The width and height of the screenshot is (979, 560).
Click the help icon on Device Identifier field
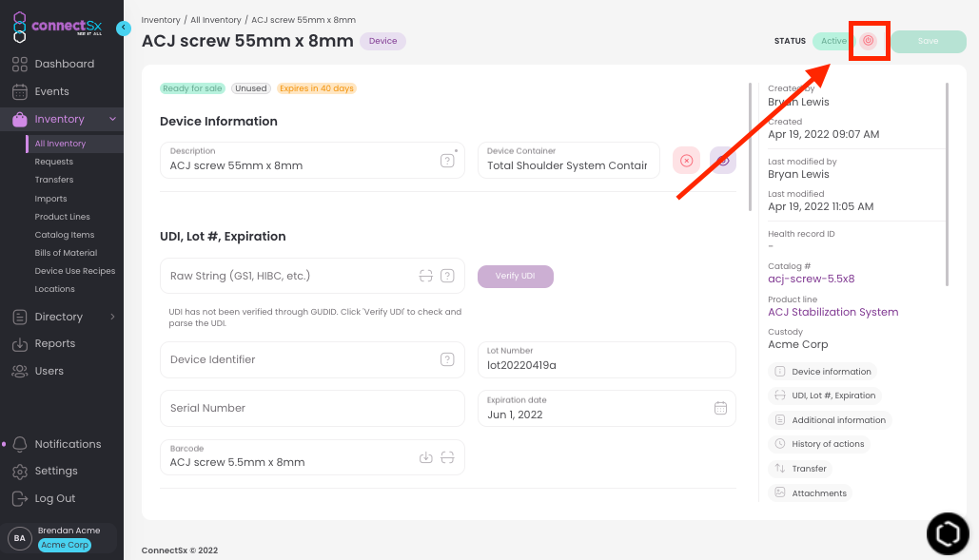447,359
